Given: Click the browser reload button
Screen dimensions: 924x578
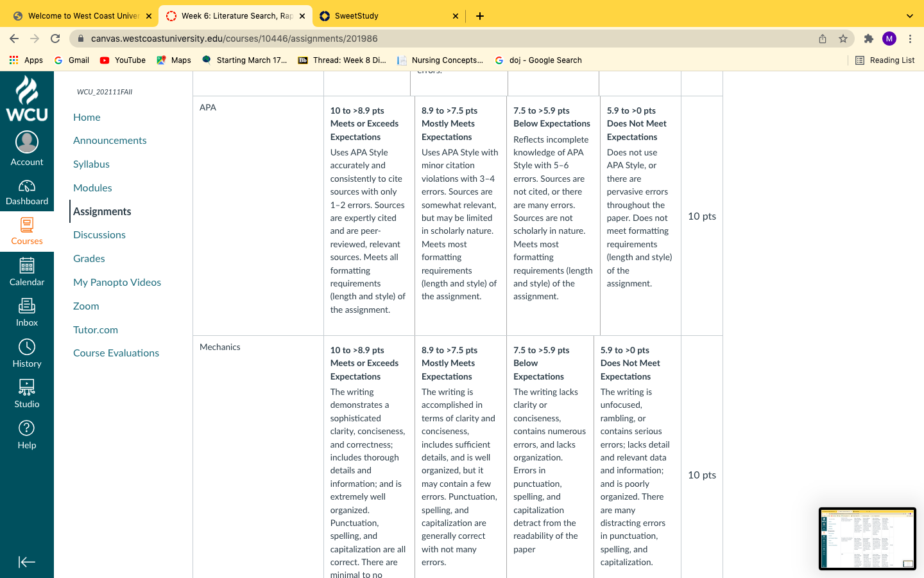Looking at the screenshot, I should pyautogui.click(x=55, y=39).
